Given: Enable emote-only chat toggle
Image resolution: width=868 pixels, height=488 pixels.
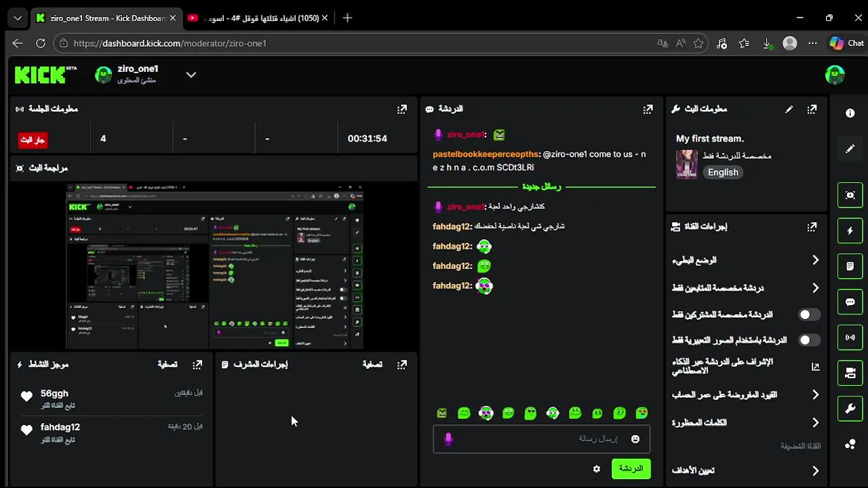Looking at the screenshot, I should 809,340.
